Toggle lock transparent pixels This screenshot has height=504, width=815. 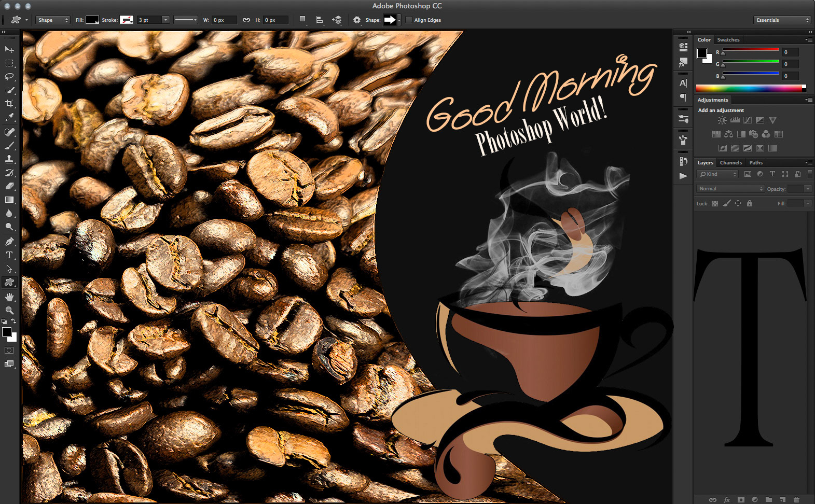pos(715,203)
